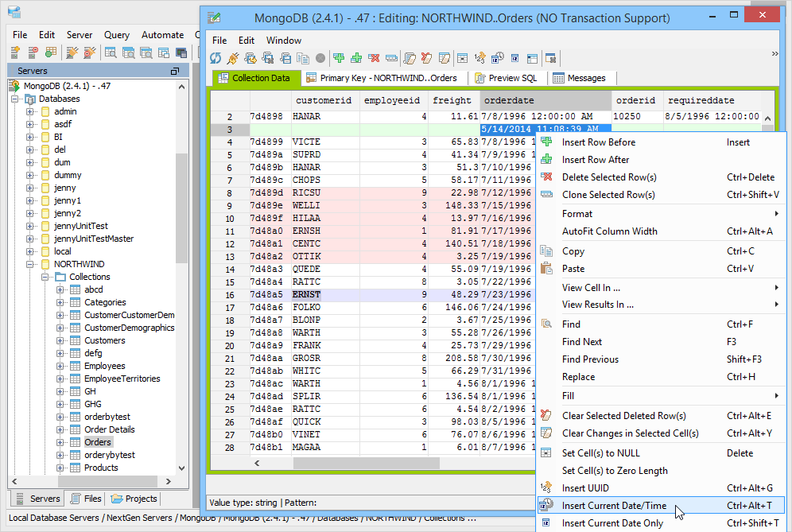792x532 pixels.
Task: Click the freight column header
Action: pyautogui.click(x=453, y=100)
